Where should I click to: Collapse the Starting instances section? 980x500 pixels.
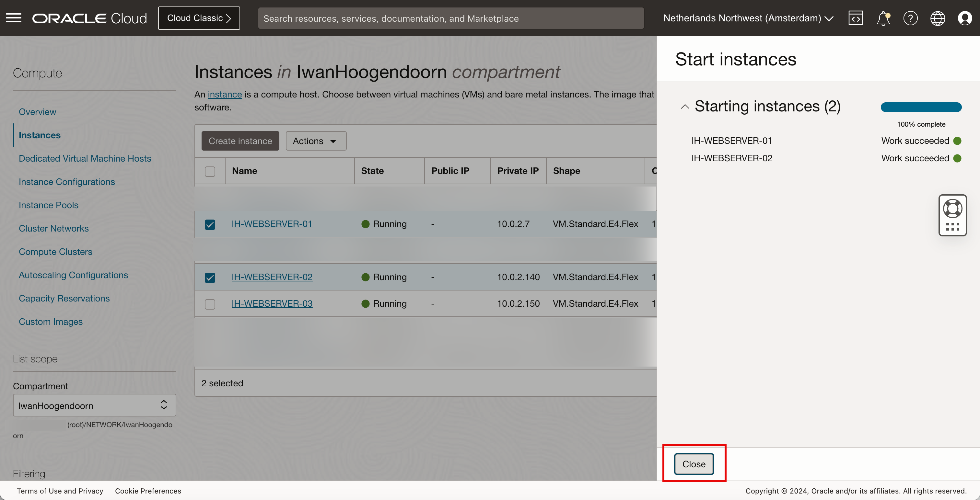685,107
